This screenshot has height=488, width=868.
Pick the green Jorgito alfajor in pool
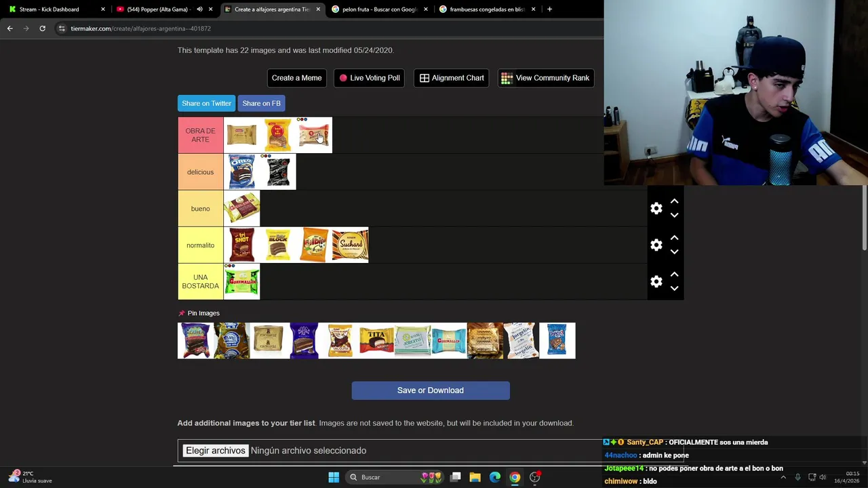point(412,340)
